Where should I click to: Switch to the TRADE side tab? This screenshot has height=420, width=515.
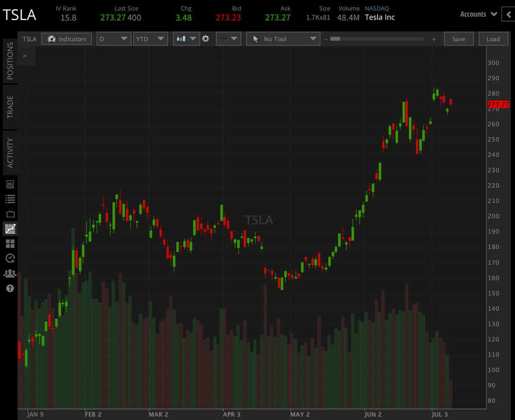pos(10,107)
